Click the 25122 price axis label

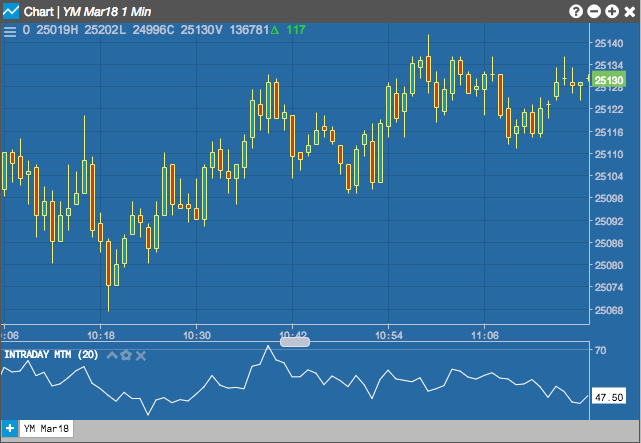click(609, 109)
